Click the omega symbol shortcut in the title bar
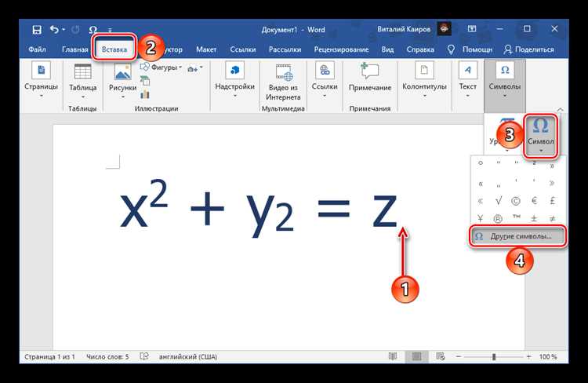This screenshot has width=588, height=383. tap(93, 30)
